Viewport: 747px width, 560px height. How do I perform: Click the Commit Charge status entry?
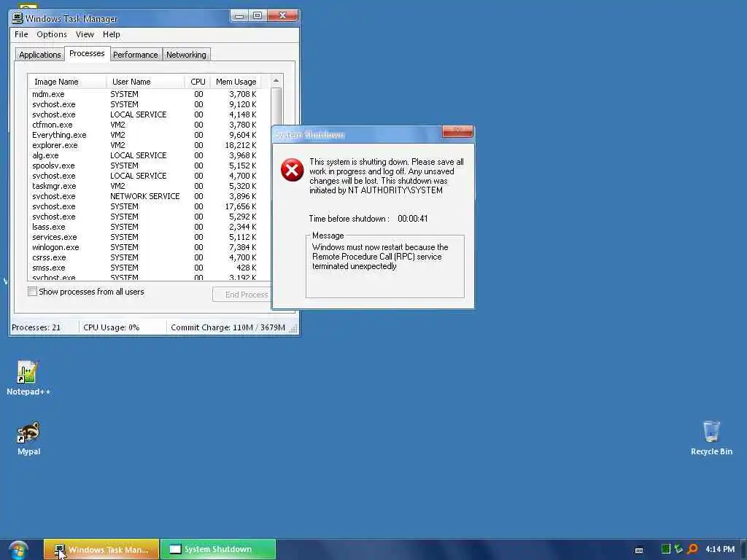(228, 327)
